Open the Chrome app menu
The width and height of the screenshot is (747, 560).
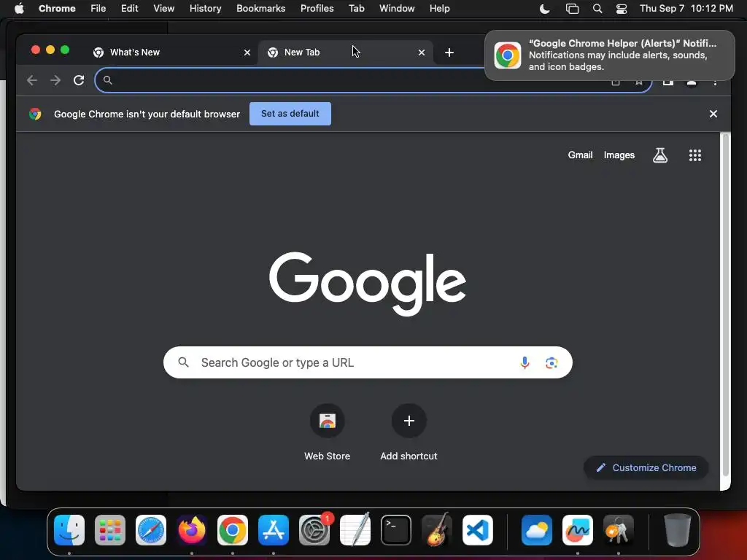click(57, 9)
